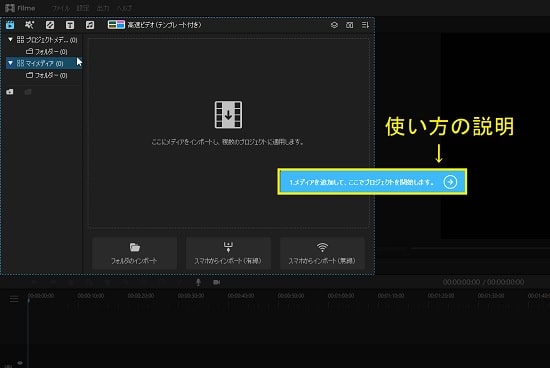Collapse the プロジェクトメディア tree arrow
The width and height of the screenshot is (550, 368).
pyautogui.click(x=11, y=39)
